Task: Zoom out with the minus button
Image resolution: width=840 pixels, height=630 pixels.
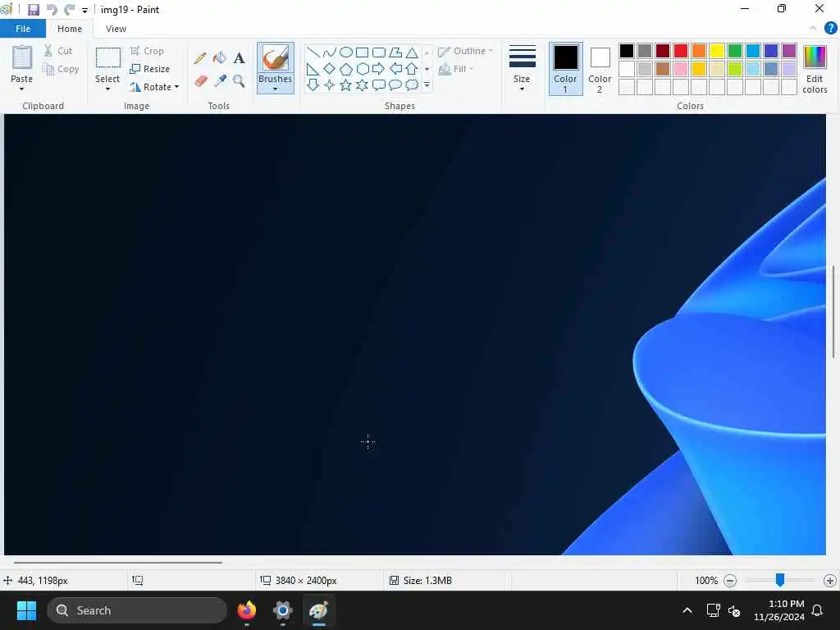Action: (729, 581)
